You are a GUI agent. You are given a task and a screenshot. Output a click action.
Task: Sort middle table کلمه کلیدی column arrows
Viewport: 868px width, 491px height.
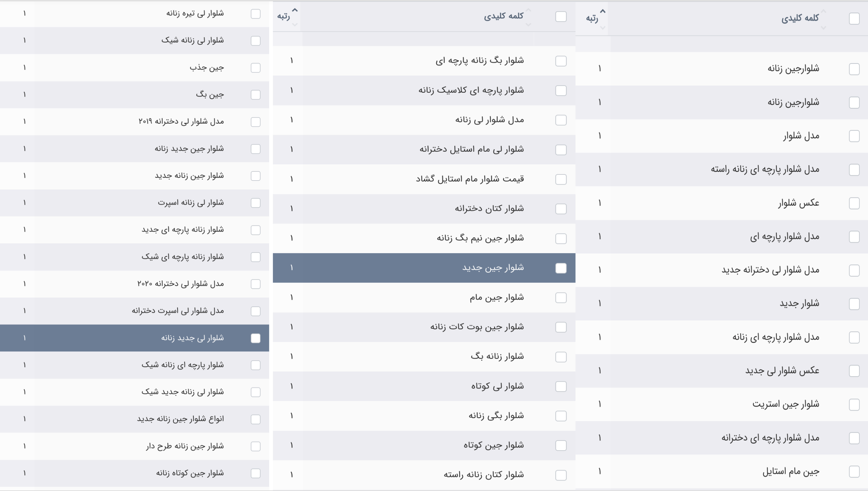pyautogui.click(x=528, y=17)
